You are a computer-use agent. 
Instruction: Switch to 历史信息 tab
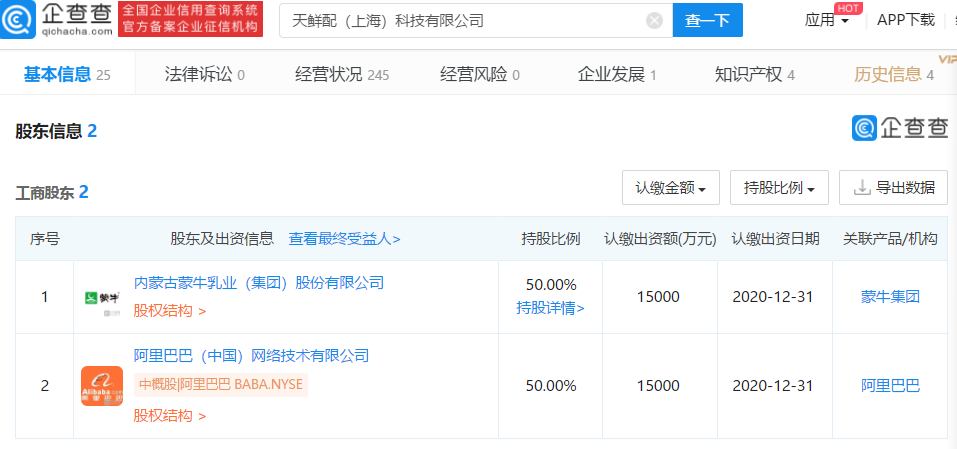pyautogui.click(x=894, y=74)
